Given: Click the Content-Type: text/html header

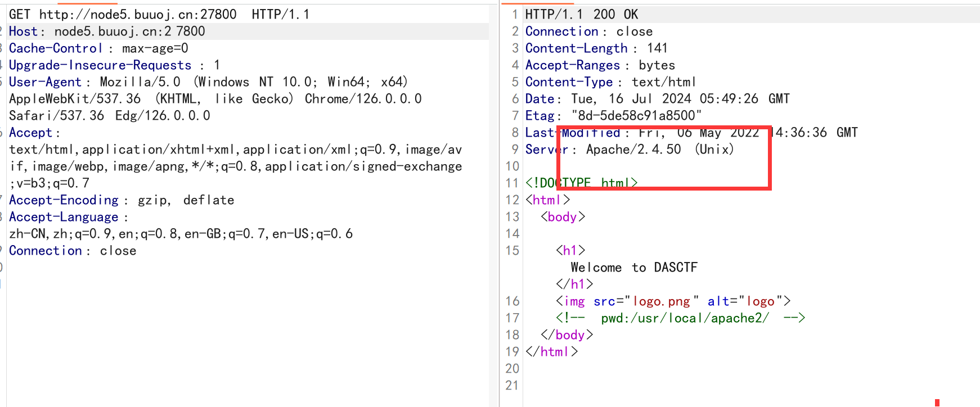Looking at the screenshot, I should tap(610, 82).
